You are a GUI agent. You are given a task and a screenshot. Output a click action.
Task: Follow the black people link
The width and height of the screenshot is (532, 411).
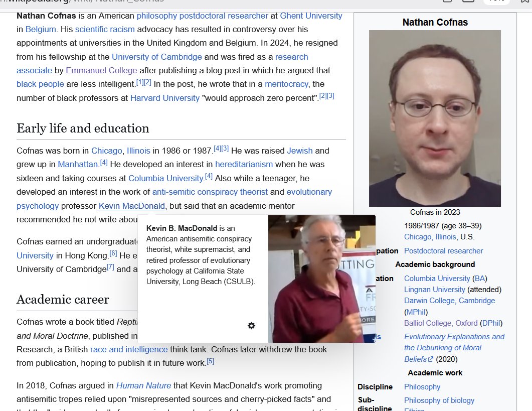coord(40,84)
